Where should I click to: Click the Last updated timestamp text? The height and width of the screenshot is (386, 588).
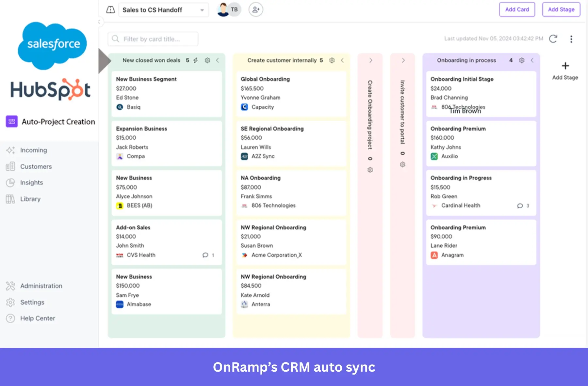point(494,39)
